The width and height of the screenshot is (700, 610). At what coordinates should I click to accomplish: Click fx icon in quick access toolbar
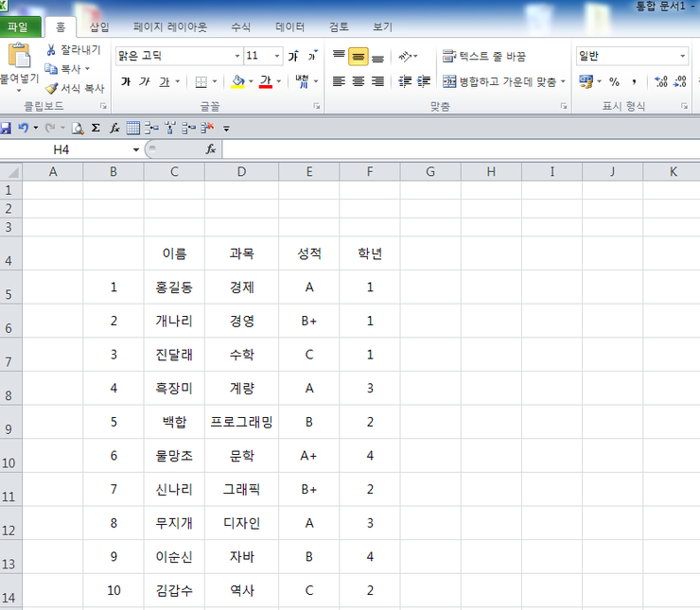(x=114, y=129)
